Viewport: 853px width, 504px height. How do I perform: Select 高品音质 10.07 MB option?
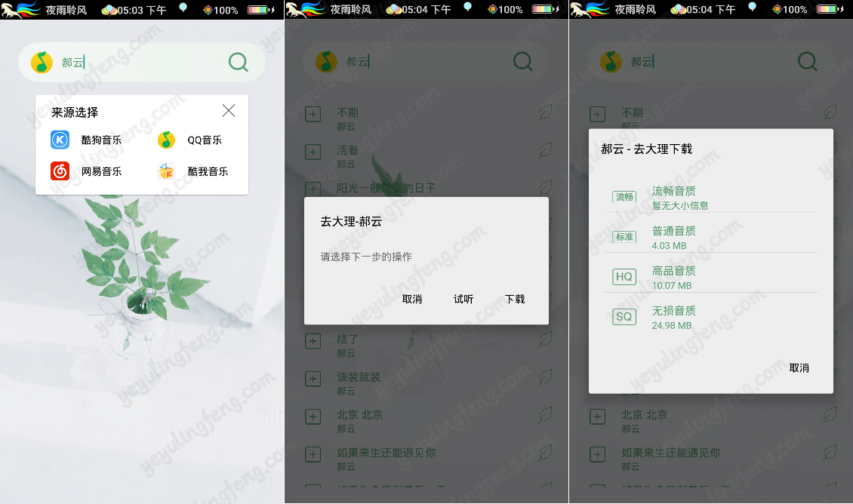710,278
